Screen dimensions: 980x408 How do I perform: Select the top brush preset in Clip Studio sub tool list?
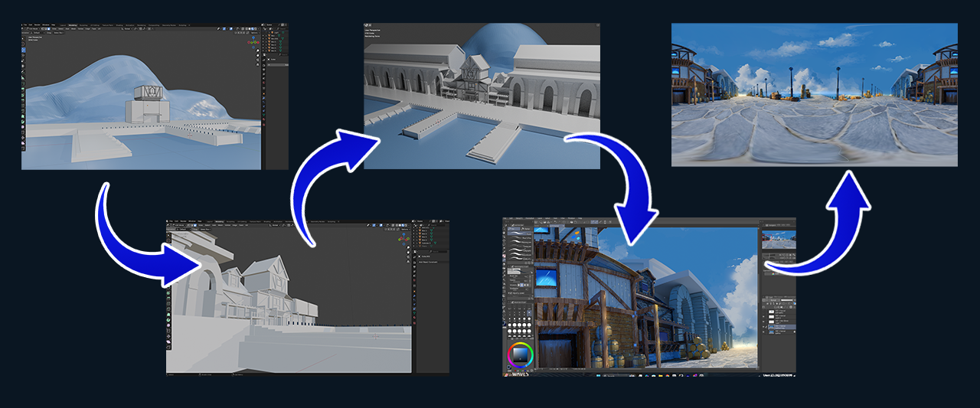[x=520, y=233]
